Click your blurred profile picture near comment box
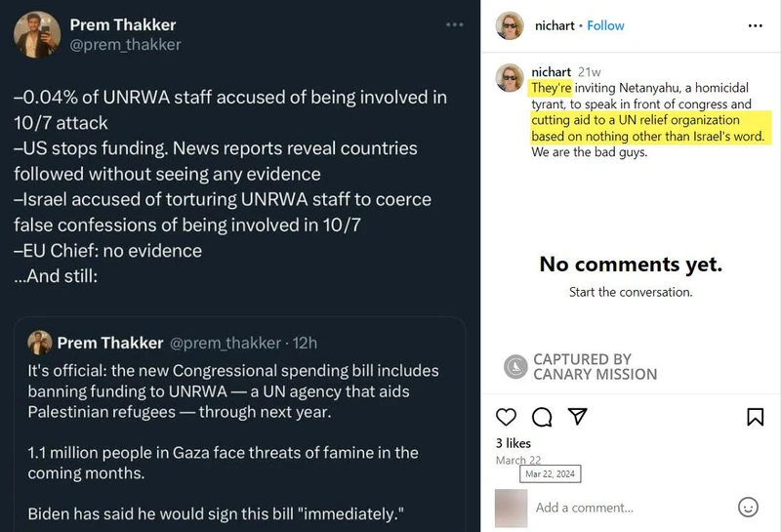This screenshot has height=532, width=781. (x=511, y=508)
